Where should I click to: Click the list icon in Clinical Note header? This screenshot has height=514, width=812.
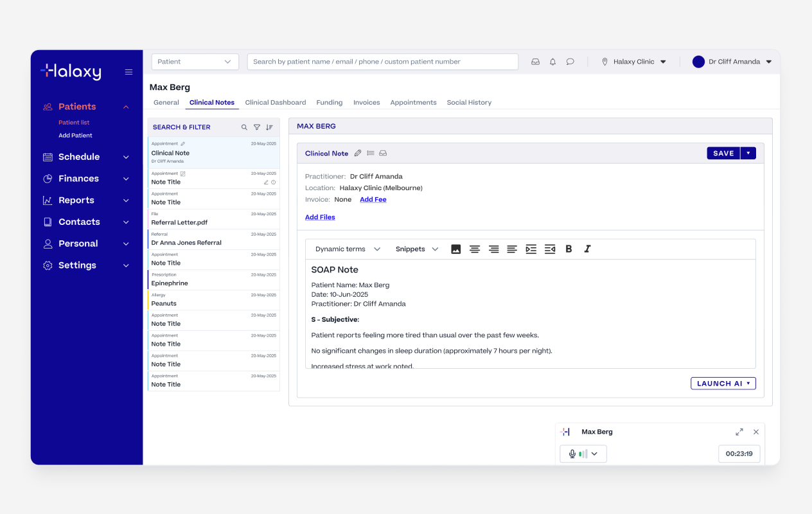[371, 154]
